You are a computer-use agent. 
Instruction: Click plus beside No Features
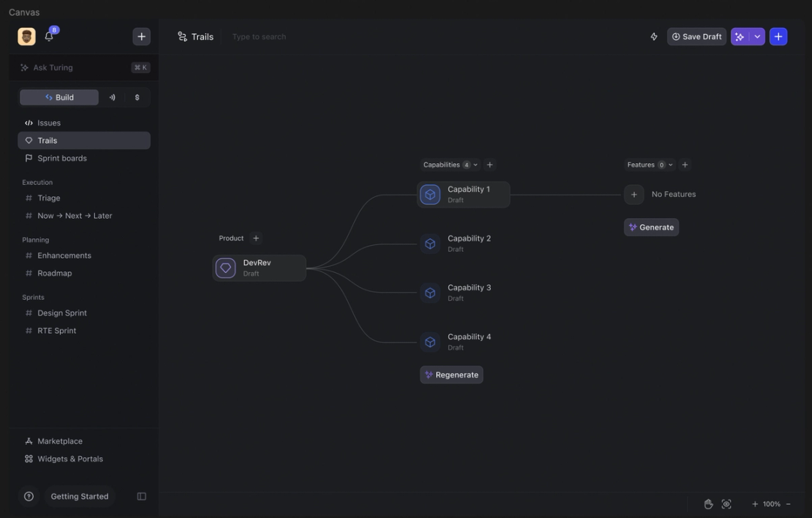[634, 194]
